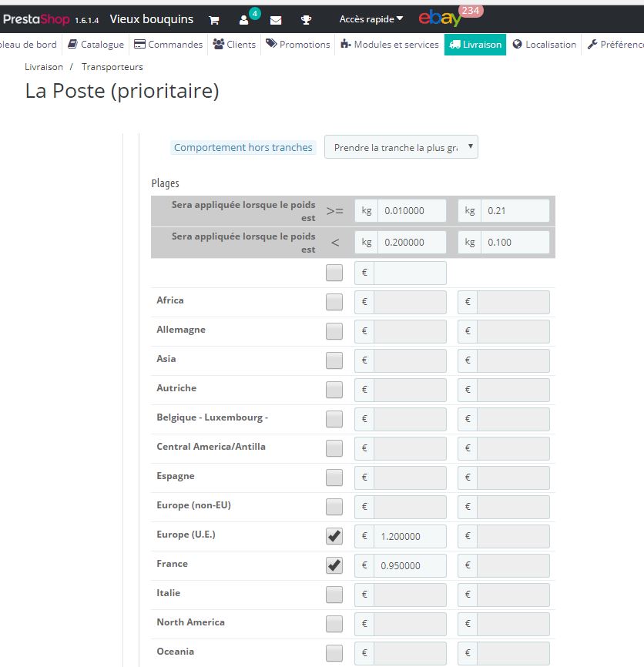Enable the Oceania zone checkbox
Screen dimensions: 644x667
[x=334, y=653]
